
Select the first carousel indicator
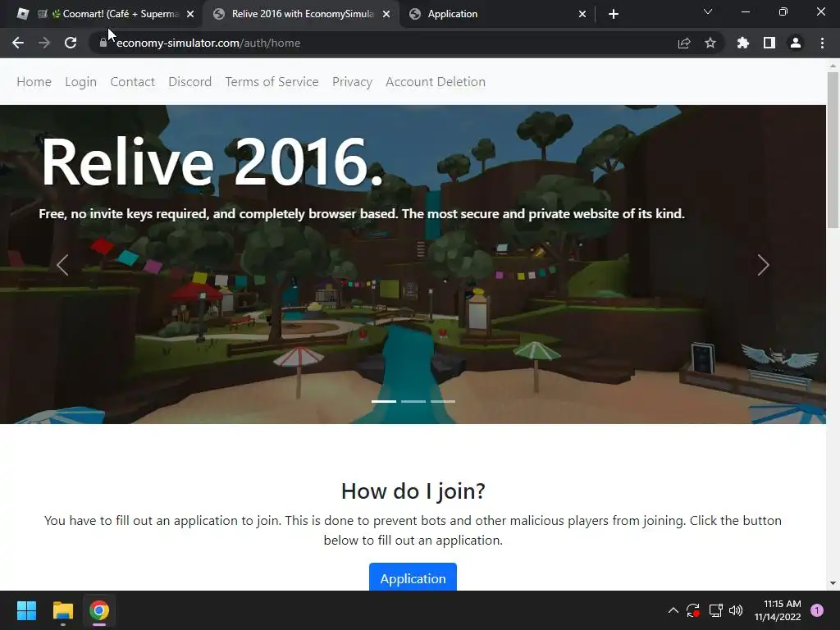(x=384, y=401)
